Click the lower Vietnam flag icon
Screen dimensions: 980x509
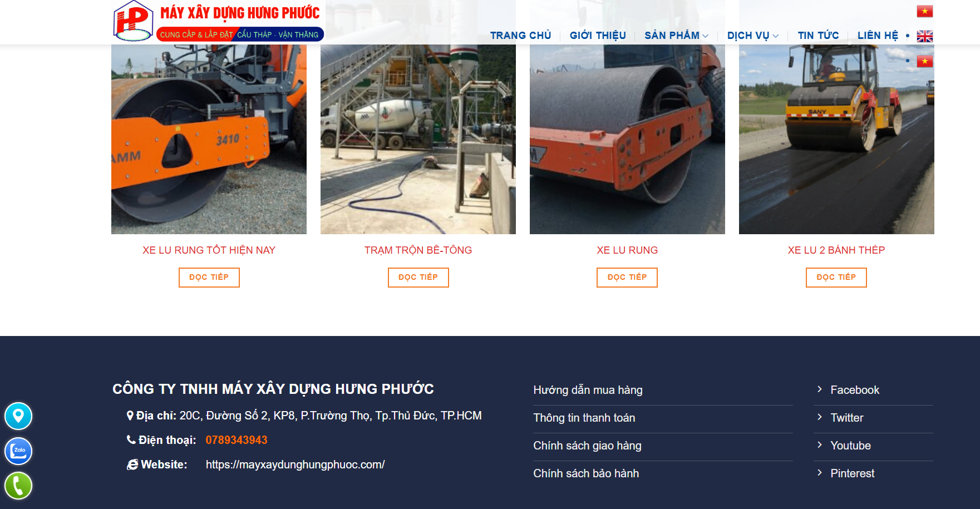point(925,61)
